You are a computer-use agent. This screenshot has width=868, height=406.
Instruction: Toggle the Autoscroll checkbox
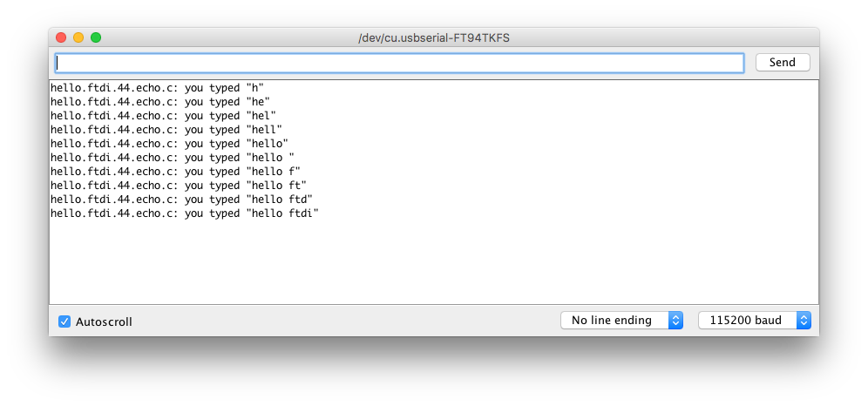pos(64,321)
